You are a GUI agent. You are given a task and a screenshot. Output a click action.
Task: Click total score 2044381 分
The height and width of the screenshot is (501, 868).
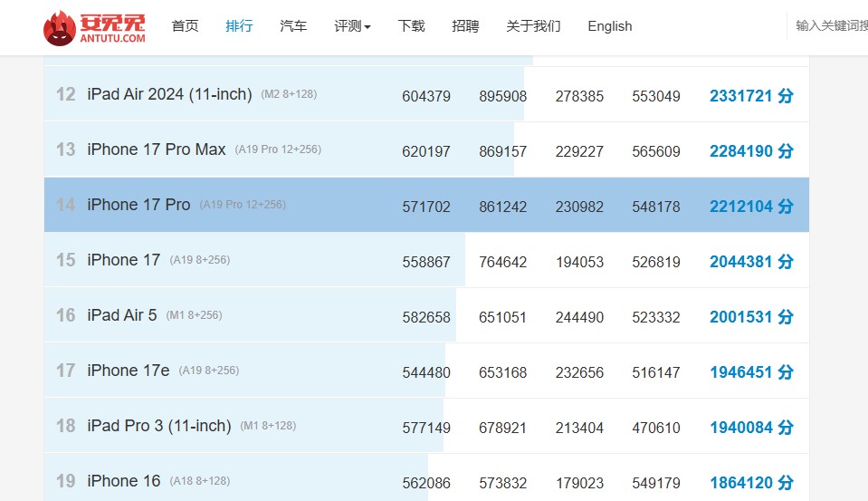(x=751, y=262)
